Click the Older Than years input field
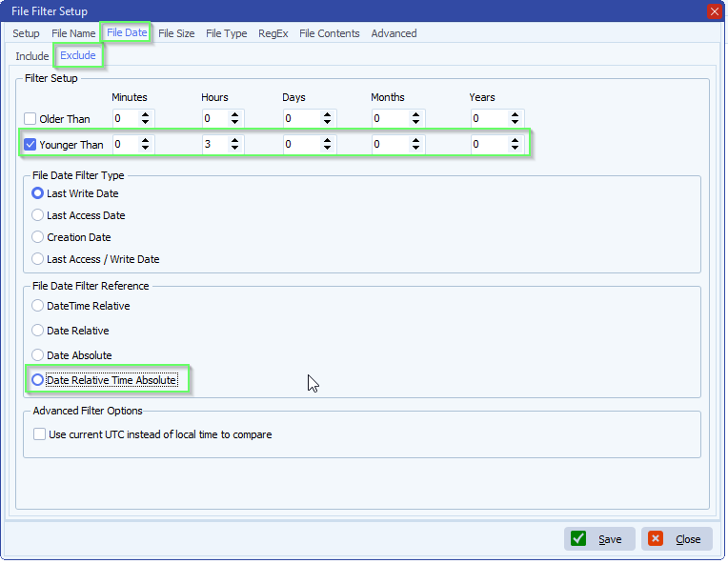 coord(490,118)
